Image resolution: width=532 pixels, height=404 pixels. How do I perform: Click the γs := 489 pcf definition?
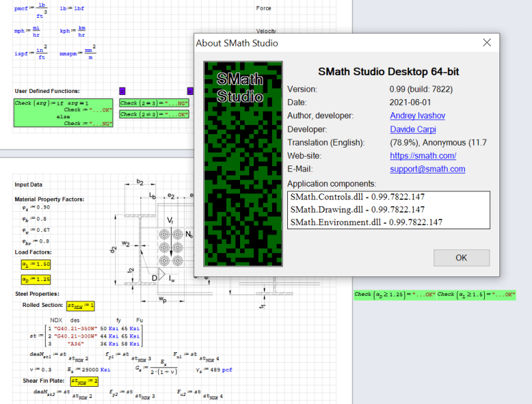tap(214, 369)
